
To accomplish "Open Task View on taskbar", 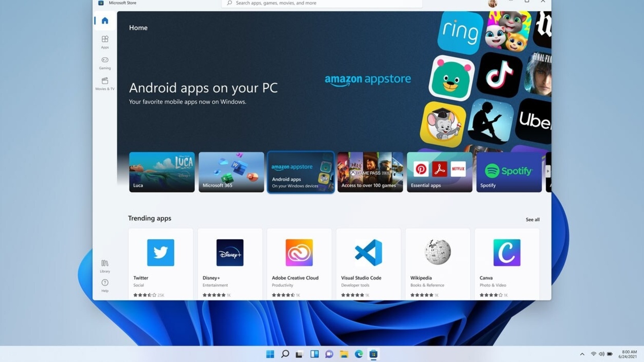I will tap(299, 354).
